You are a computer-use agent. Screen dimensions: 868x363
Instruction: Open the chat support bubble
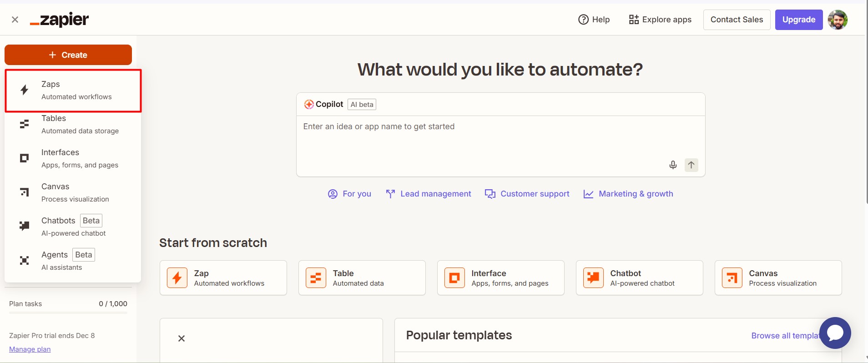835,333
